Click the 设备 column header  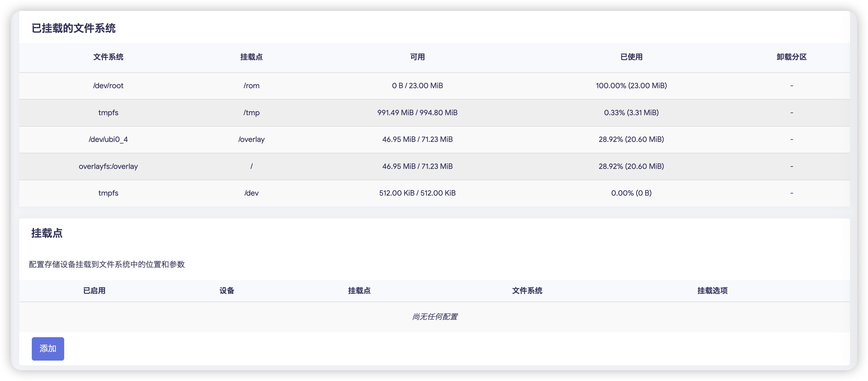tap(226, 291)
